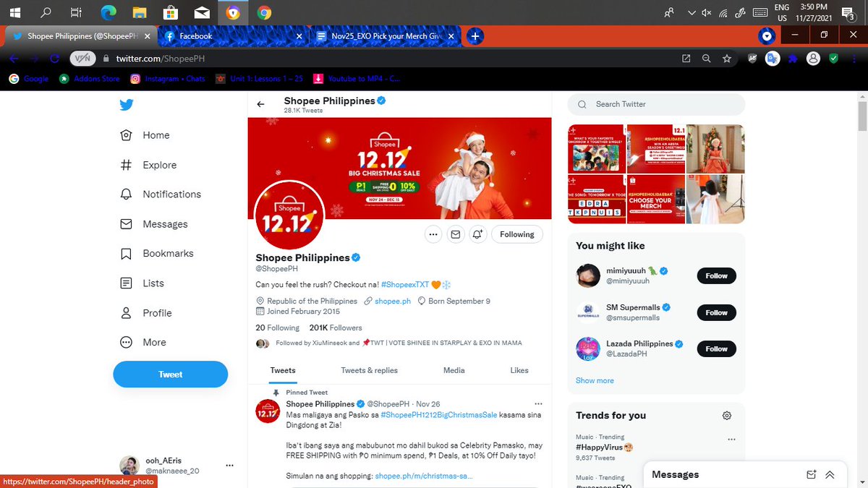Message Shopee Philippines via envelope icon
The image size is (868, 488).
pyautogui.click(x=456, y=234)
